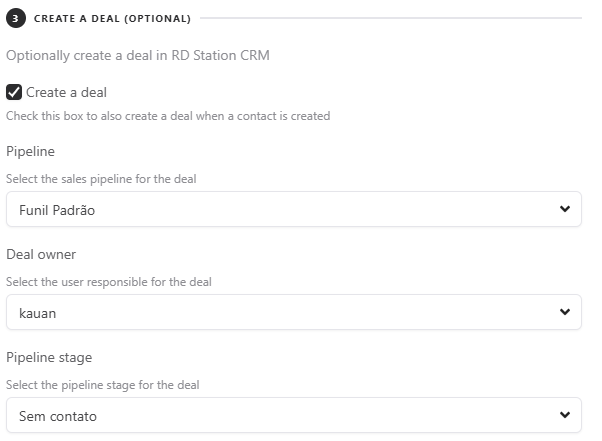The width and height of the screenshot is (602, 441).
Task: Click the 'Sem contato' selected value text
Action: point(58,415)
